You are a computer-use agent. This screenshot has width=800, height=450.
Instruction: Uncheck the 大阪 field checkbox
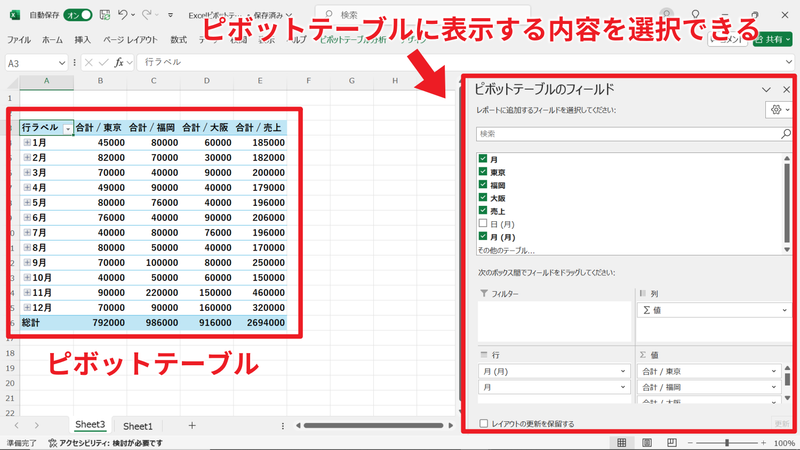pyautogui.click(x=483, y=197)
